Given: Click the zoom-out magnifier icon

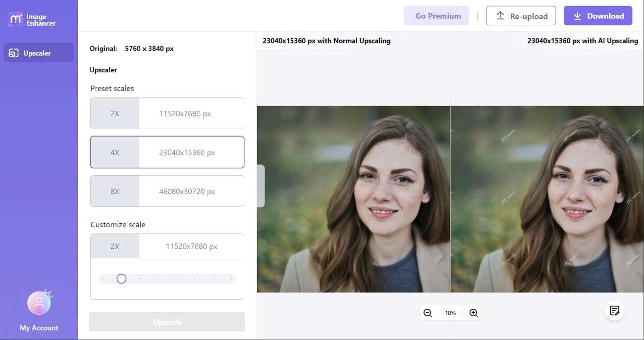Looking at the screenshot, I should [x=428, y=312].
